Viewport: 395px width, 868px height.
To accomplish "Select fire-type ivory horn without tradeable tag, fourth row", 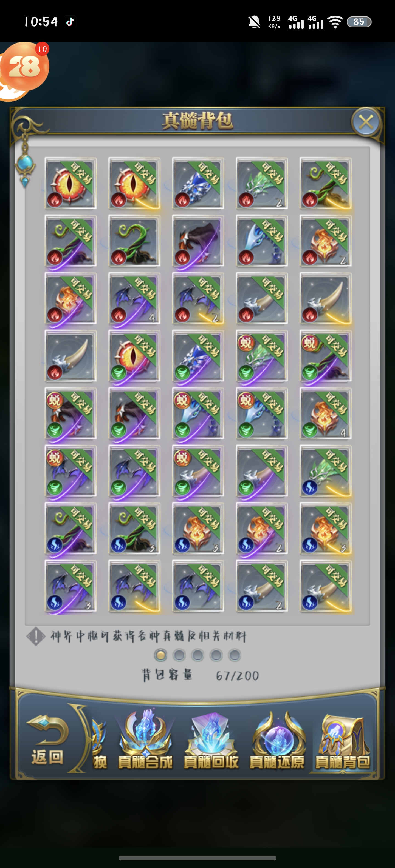I will [x=70, y=356].
